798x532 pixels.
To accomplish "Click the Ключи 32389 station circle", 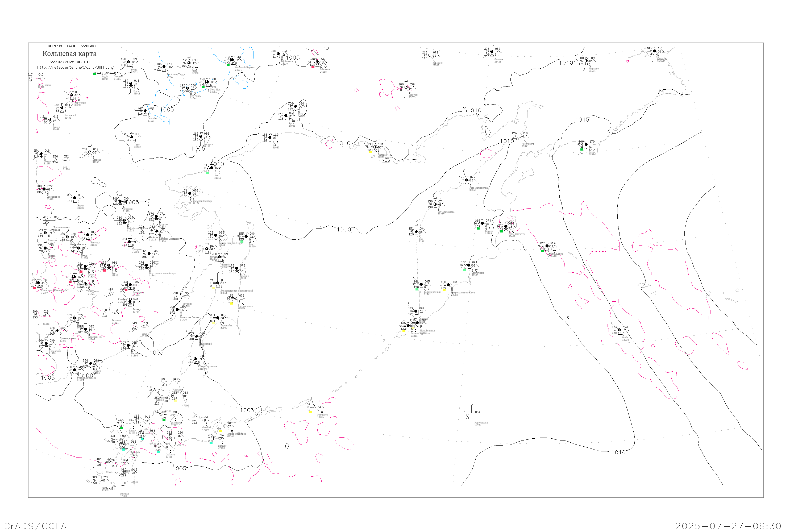I will (483, 224).
